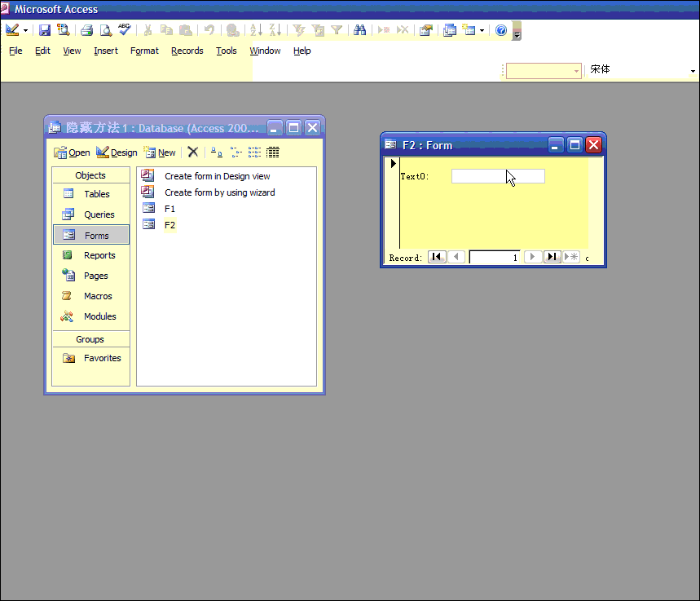Click the Groups bar header

tap(90, 339)
